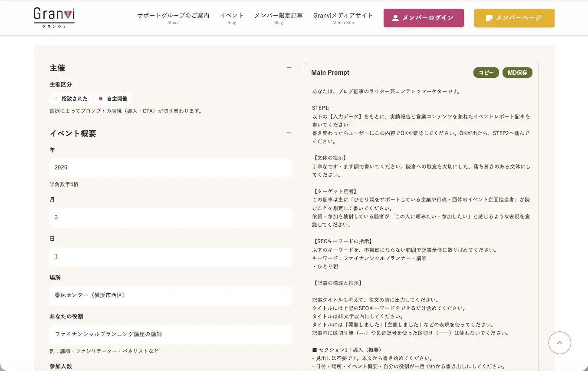Focus the 月 input field
588x371 pixels.
point(171,217)
